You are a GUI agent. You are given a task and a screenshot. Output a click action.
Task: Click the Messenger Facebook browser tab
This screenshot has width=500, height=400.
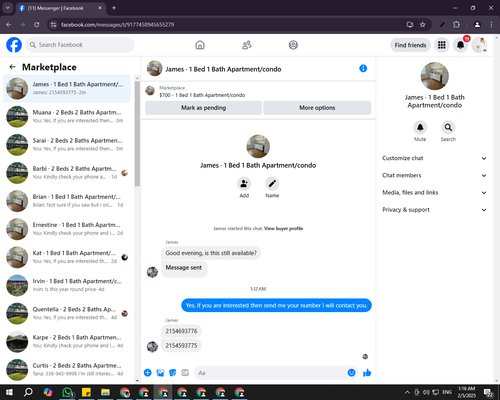click(x=60, y=8)
